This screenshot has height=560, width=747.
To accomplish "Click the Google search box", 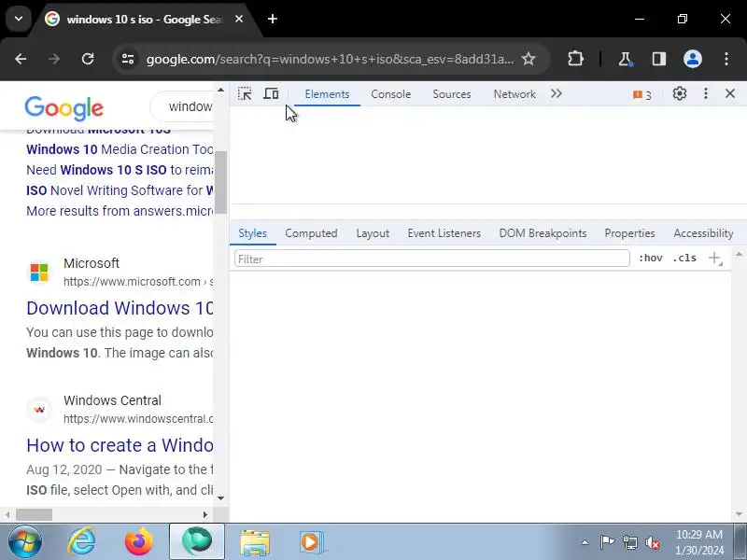I will 182,106.
